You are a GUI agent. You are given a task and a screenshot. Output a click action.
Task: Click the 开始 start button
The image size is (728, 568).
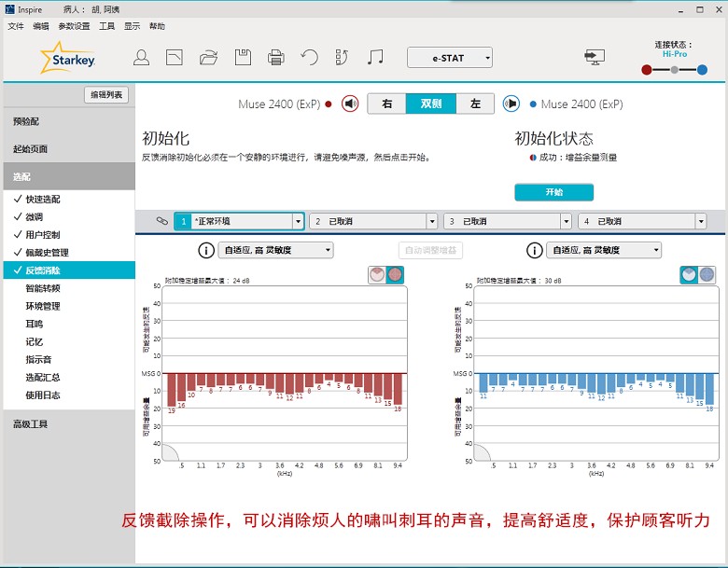553,192
